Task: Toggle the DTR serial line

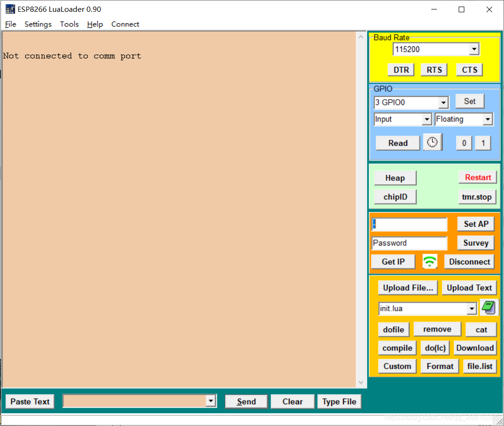Action: [401, 69]
